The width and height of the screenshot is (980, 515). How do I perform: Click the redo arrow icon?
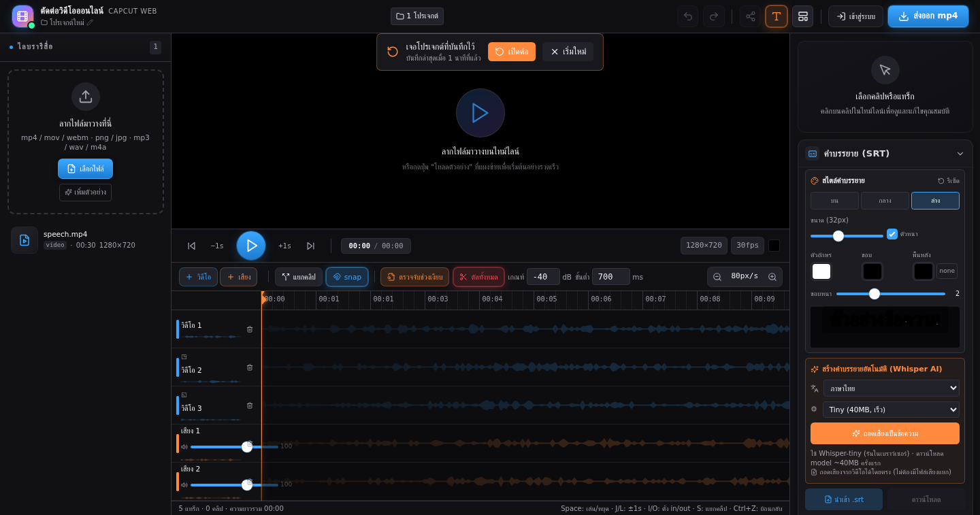[x=714, y=16]
